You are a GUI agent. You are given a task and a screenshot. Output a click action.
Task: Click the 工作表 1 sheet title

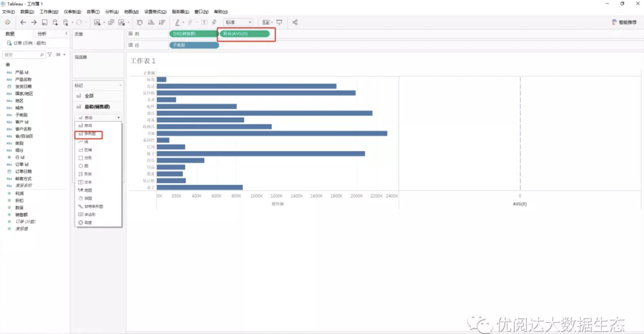point(143,61)
